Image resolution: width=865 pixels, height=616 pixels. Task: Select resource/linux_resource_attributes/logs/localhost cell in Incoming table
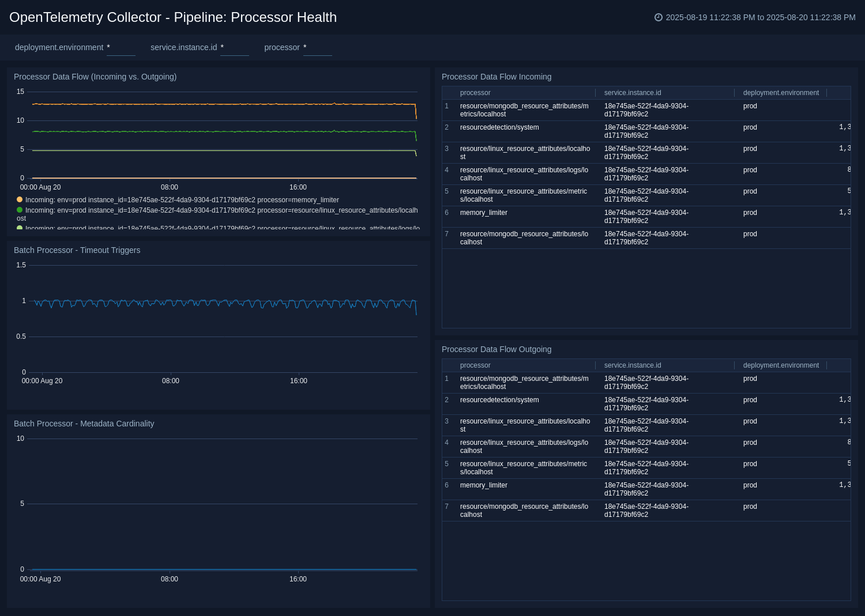[525, 174]
